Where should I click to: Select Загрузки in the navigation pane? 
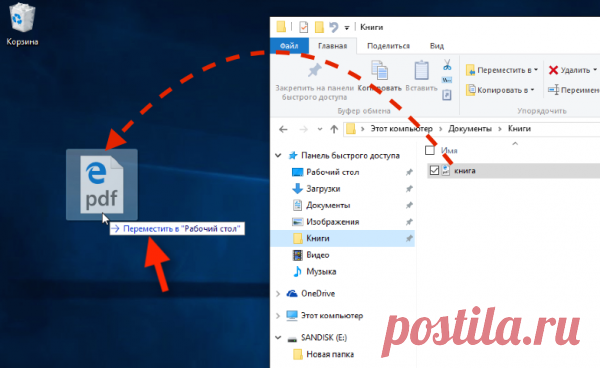click(x=323, y=189)
